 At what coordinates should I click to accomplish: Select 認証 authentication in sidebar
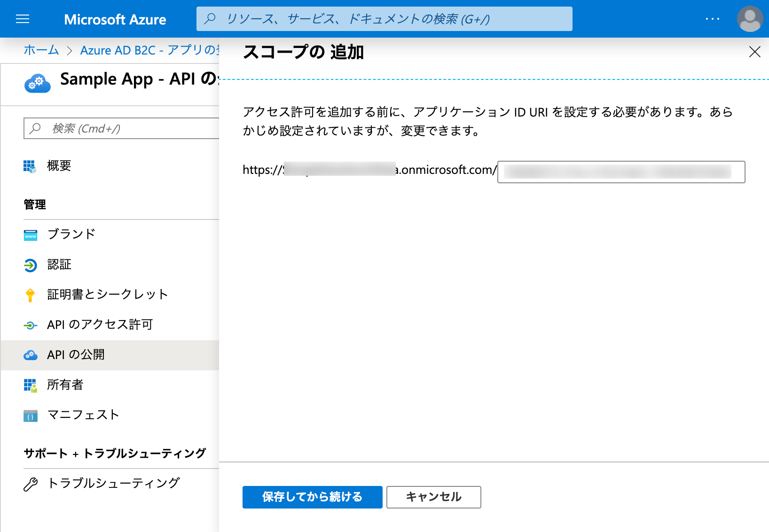pos(58,264)
